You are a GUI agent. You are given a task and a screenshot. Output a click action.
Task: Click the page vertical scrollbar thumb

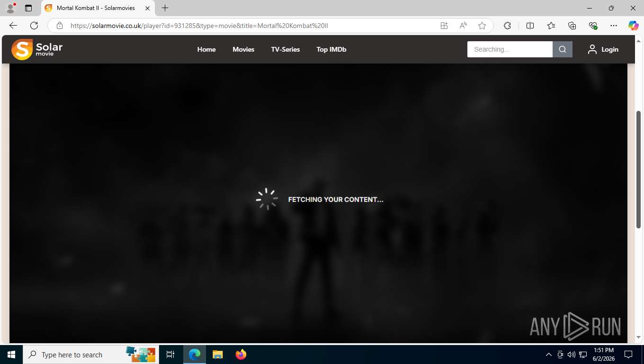pyautogui.click(x=638, y=170)
